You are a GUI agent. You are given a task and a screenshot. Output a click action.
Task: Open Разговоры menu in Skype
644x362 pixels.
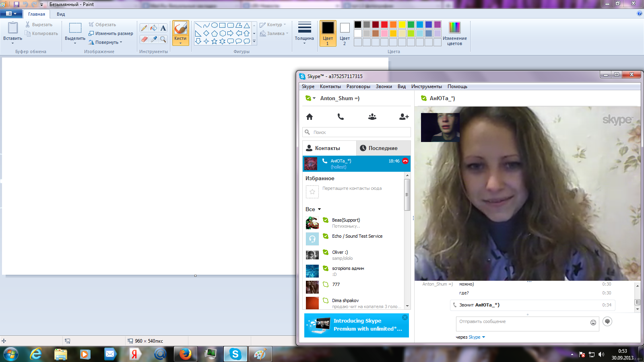358,86
